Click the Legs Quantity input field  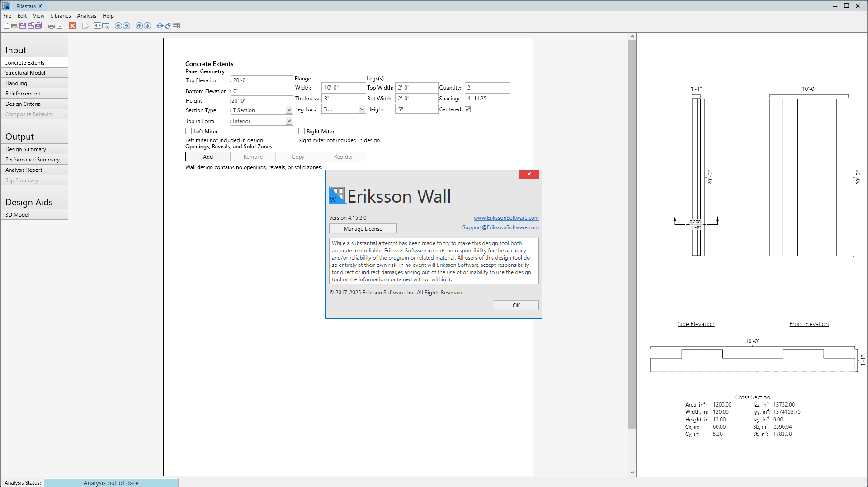tap(487, 87)
